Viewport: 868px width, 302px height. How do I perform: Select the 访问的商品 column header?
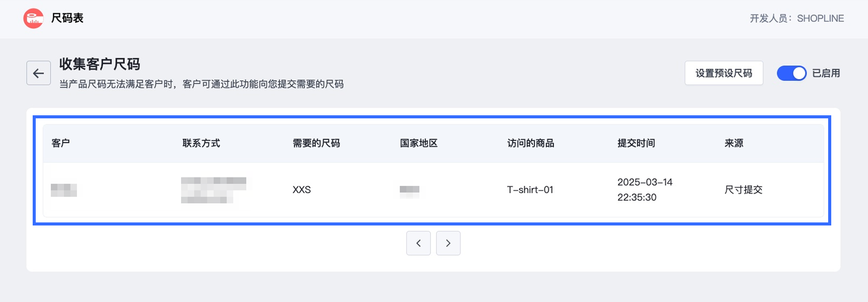click(x=531, y=143)
